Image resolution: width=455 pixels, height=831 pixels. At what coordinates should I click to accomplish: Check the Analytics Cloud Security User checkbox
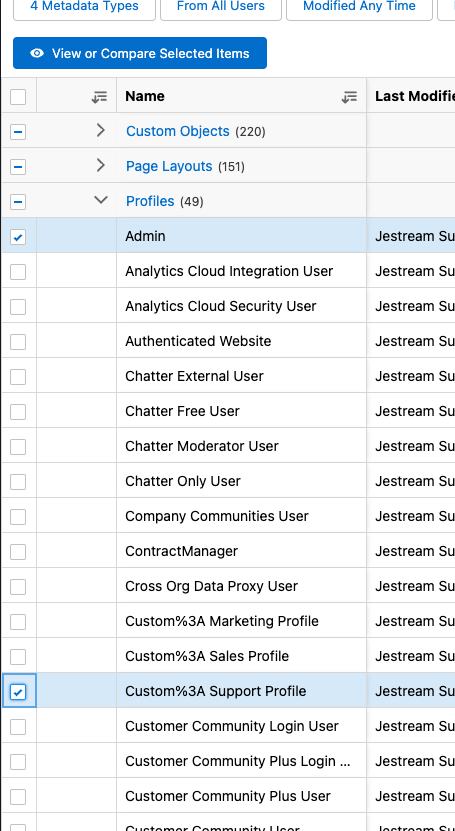point(18,307)
